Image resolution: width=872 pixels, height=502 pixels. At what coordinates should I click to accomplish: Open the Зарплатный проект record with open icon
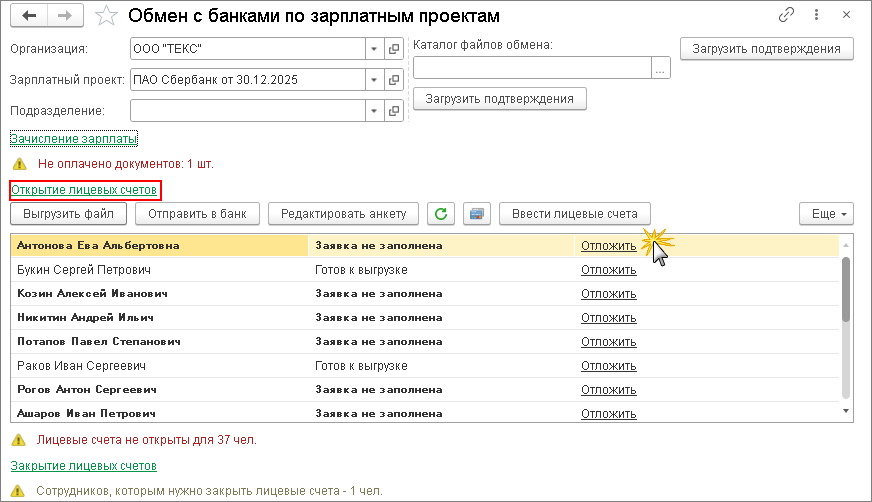click(394, 79)
